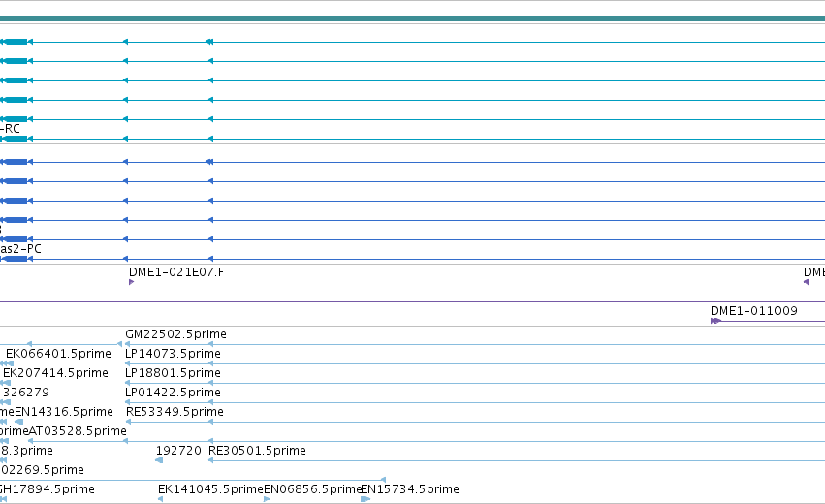Click the GH17894.5prime label
The width and height of the screenshot is (825, 504).
click(x=47, y=489)
